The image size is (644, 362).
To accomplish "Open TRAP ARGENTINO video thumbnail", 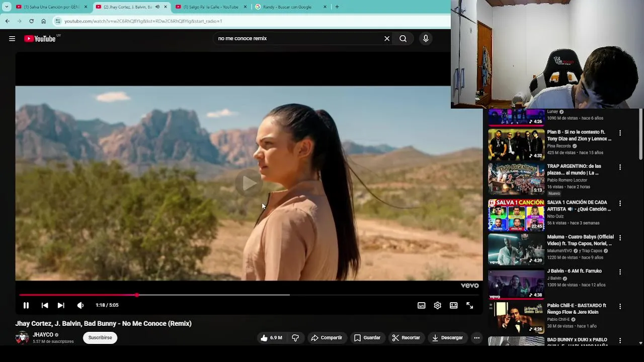I will coord(516,178).
